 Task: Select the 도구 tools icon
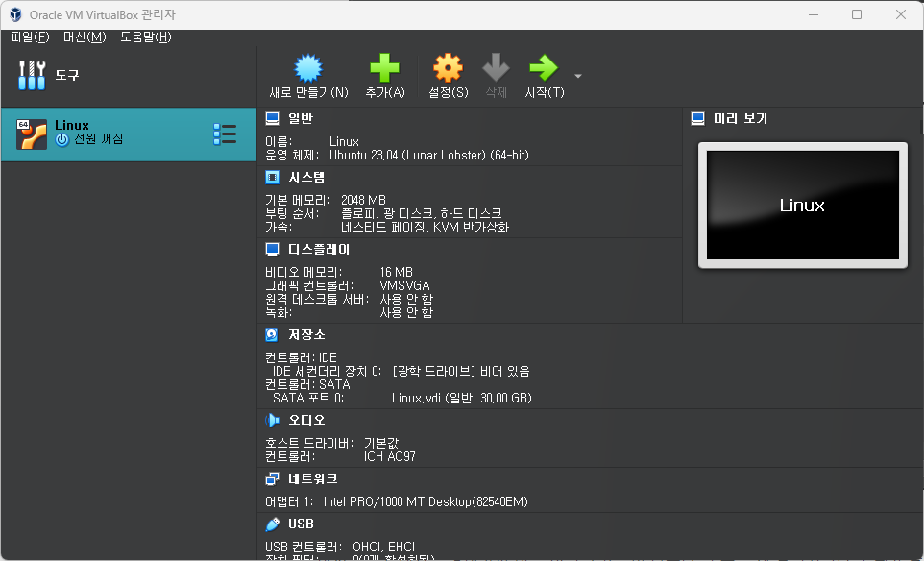[x=32, y=75]
